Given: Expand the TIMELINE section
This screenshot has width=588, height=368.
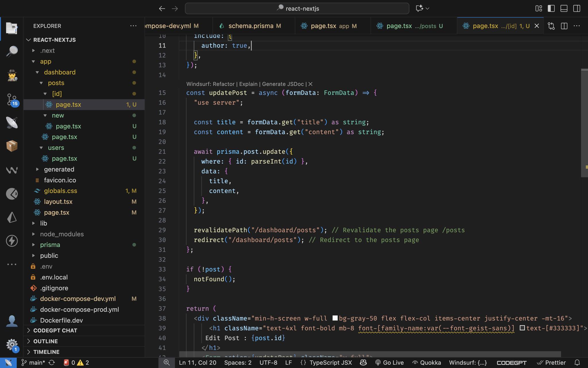Looking at the screenshot, I should click(x=84, y=352).
